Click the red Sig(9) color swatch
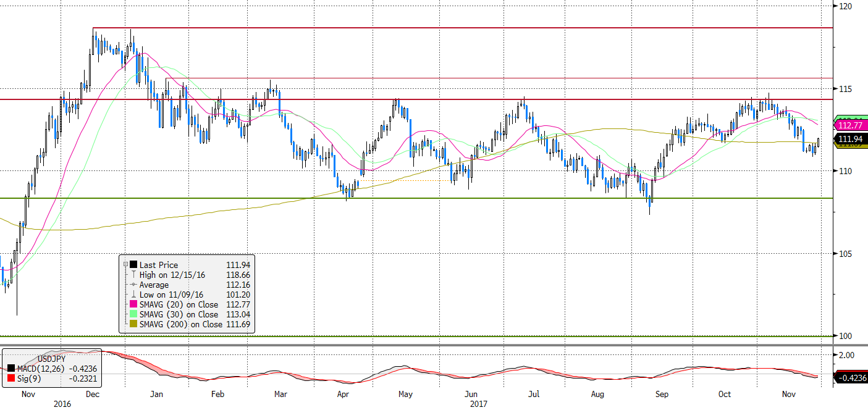868x410 pixels. click(11, 379)
